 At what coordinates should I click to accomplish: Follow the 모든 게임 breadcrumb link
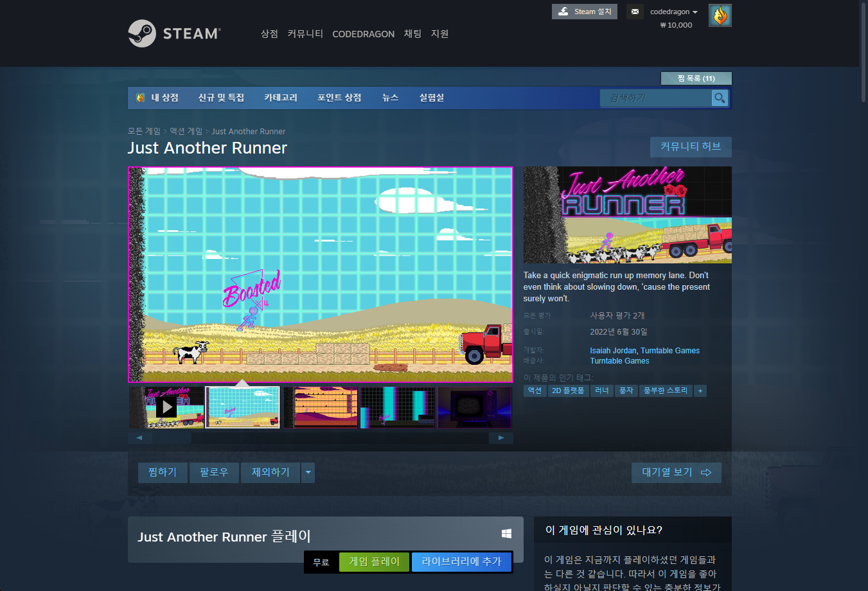point(144,131)
